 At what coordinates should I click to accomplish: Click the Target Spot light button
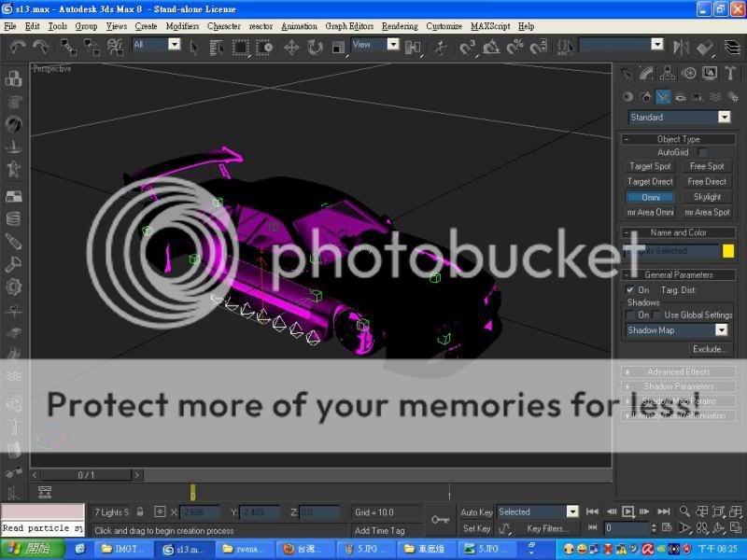(649, 166)
